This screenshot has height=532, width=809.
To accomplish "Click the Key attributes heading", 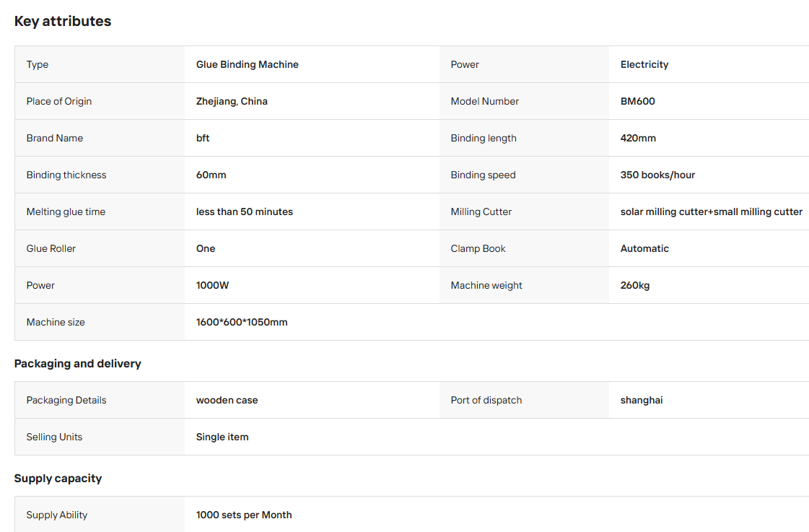I will [63, 21].
